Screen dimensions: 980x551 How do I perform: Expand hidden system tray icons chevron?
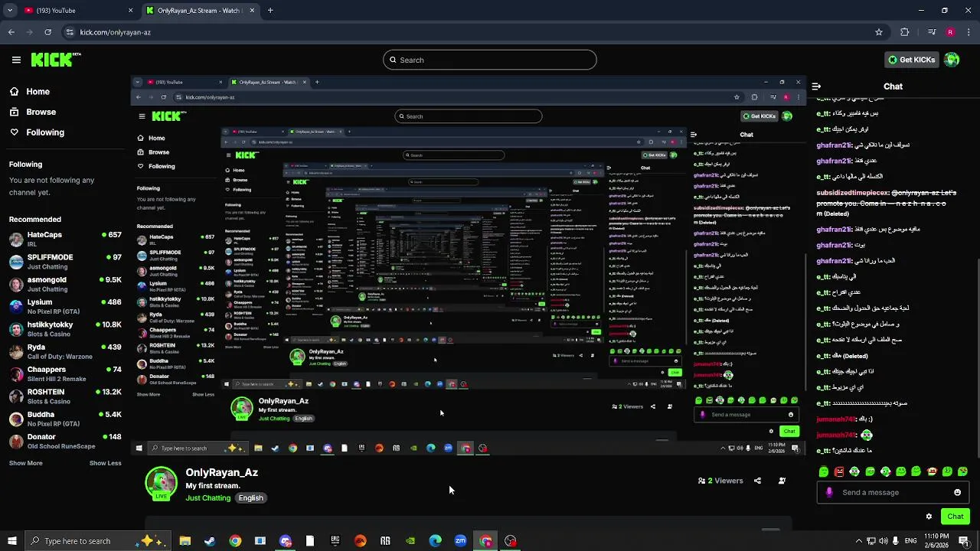(x=858, y=541)
